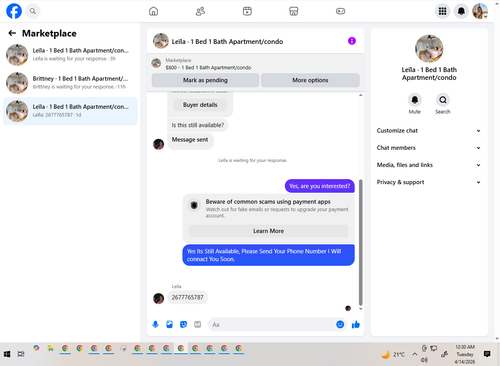This screenshot has width=500, height=366.
Task: Select Leila conversation with 2677765787
Action: [70, 111]
